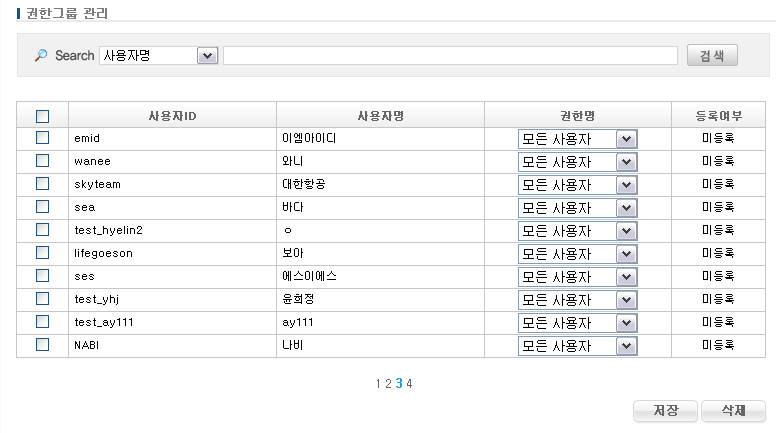
Task: Click the search text input field
Action: click(450, 56)
